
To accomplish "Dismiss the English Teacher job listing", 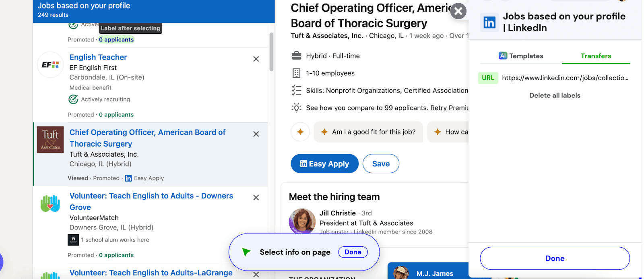I will point(256,59).
